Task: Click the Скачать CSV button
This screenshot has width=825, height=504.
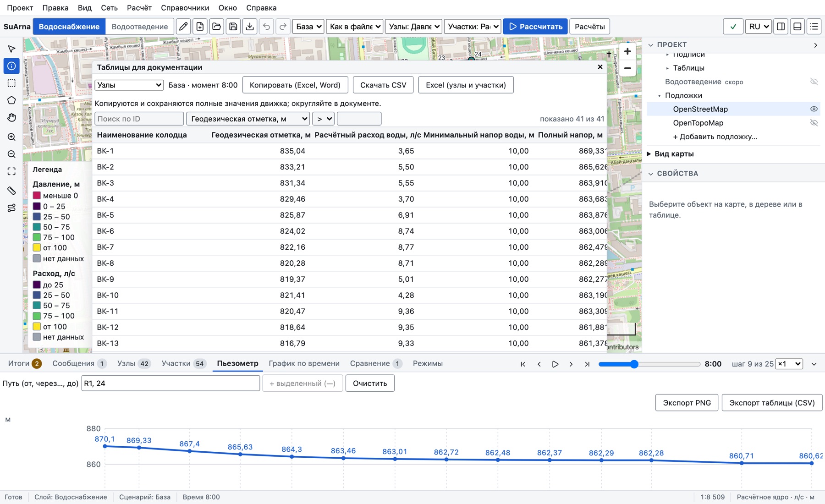Action: tap(383, 85)
